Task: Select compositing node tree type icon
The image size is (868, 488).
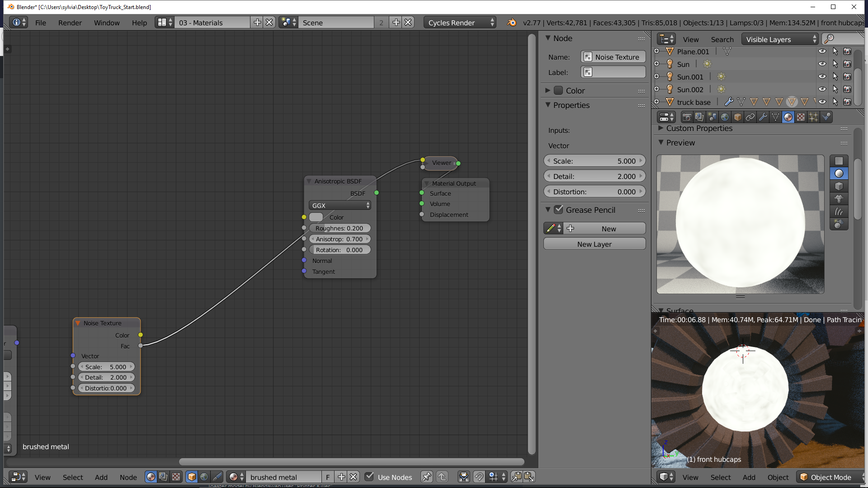Action: point(163,477)
